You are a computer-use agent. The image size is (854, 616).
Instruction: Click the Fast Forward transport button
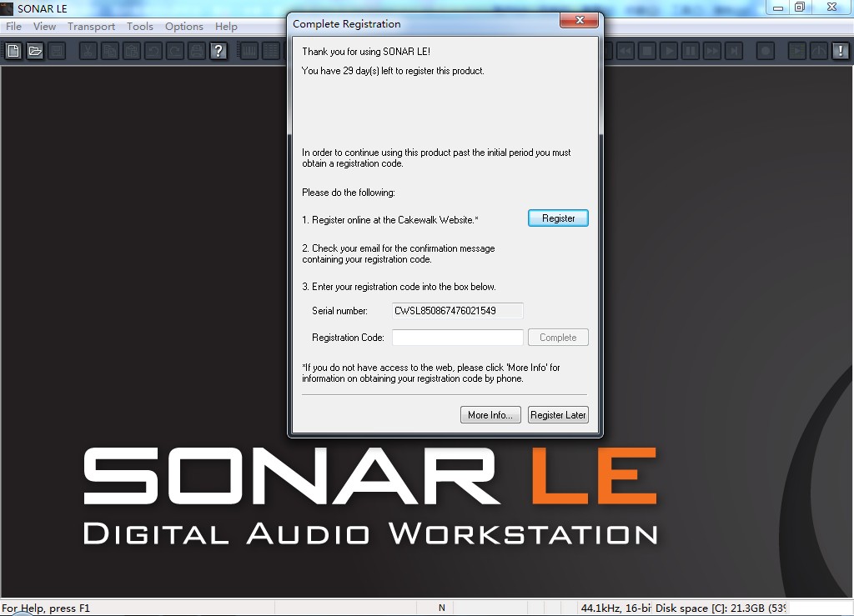712,51
